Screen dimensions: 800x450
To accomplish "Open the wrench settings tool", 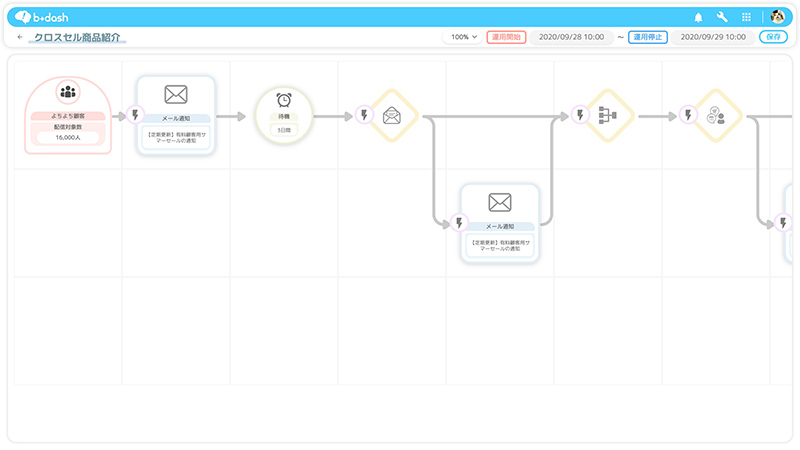I will [722, 17].
